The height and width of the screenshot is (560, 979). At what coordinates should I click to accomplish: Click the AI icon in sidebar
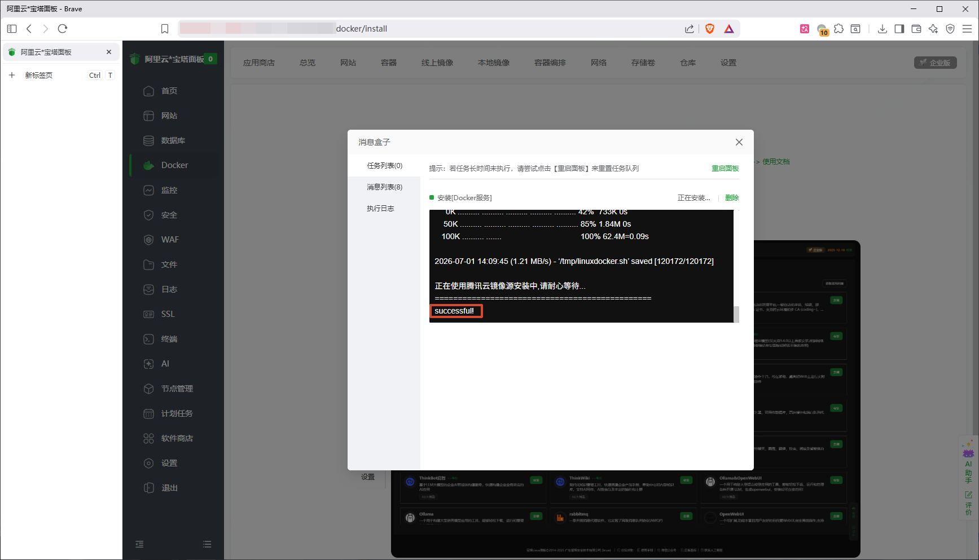point(148,364)
